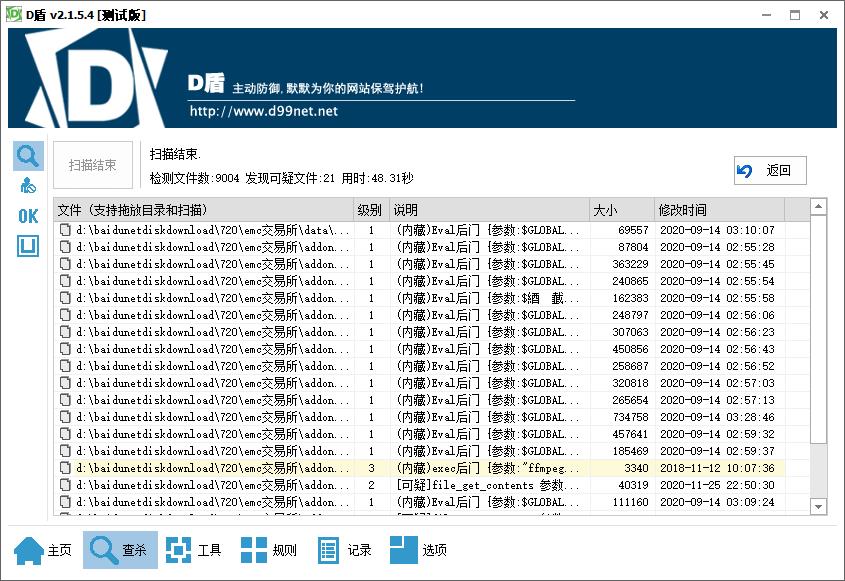Click the 返回 back button
The height and width of the screenshot is (581, 845).
tap(770, 171)
